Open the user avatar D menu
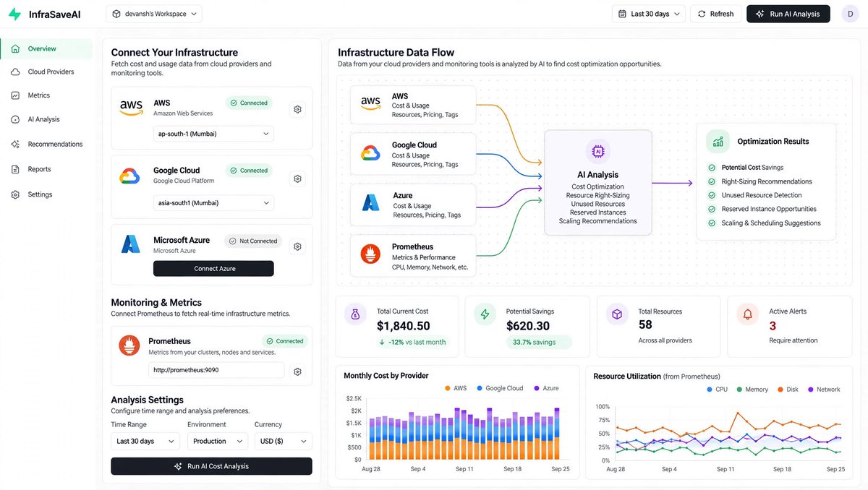The height and width of the screenshot is (490, 868). (850, 14)
